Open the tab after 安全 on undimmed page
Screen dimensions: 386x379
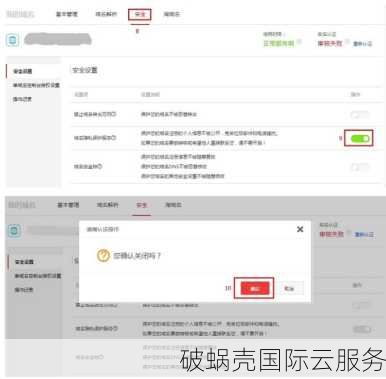172,14
